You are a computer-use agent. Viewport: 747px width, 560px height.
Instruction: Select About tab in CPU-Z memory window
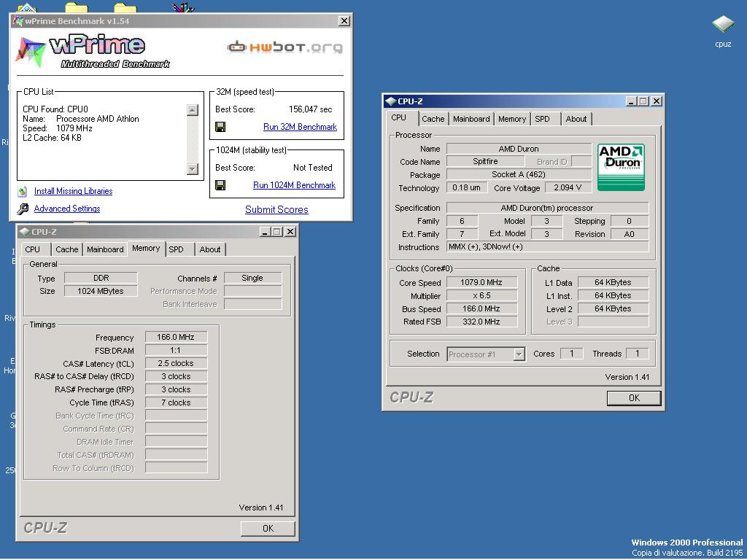click(210, 249)
